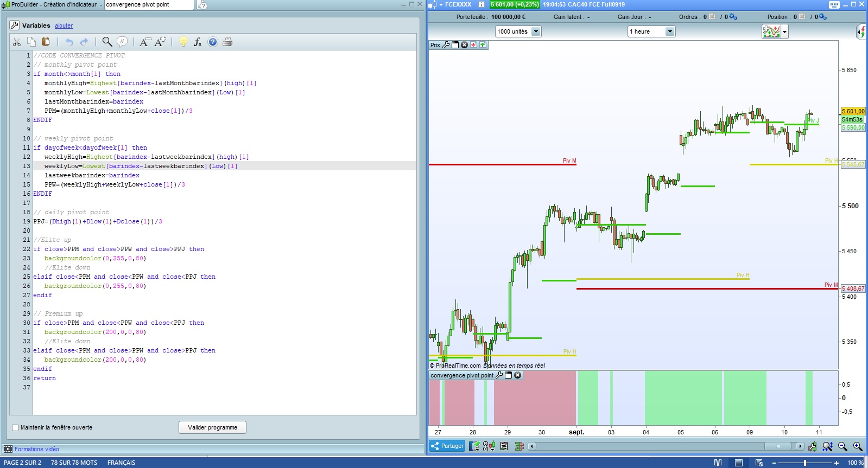Click the indicator name field 'convergence pivot point'
The height and width of the screenshot is (468, 868).
pyautogui.click(x=149, y=5)
